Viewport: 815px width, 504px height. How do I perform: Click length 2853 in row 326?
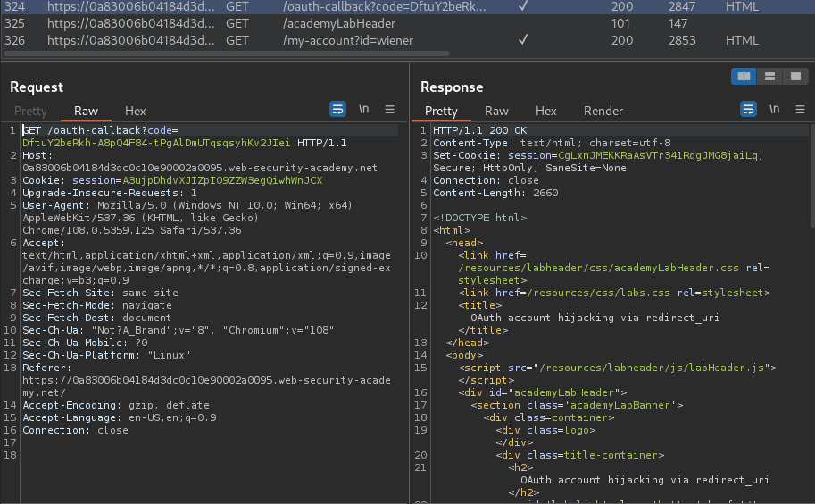point(682,40)
